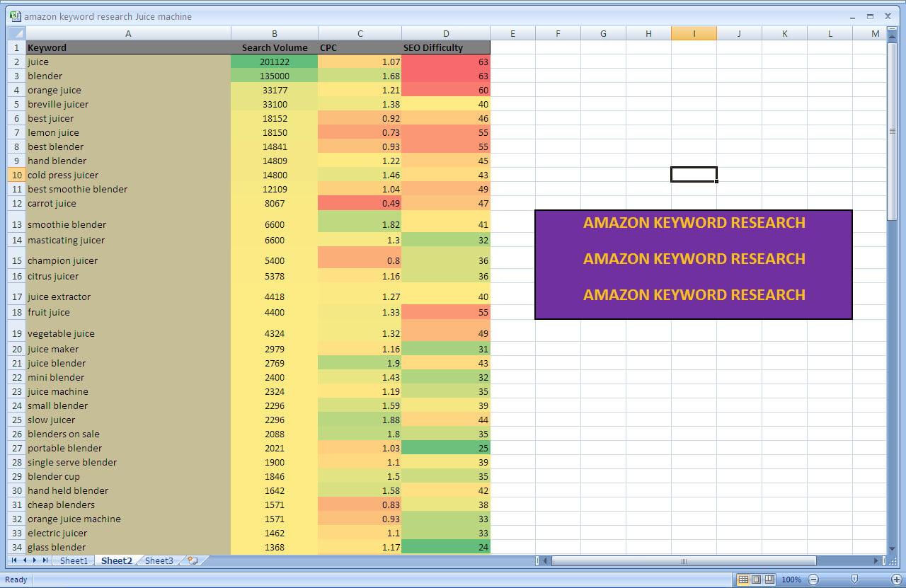906x588 pixels.
Task: Open the Sheet3 tab
Action: (159, 560)
